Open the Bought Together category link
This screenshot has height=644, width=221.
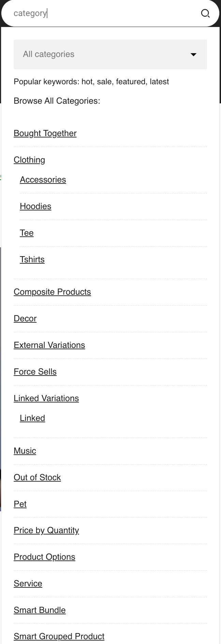tap(45, 133)
